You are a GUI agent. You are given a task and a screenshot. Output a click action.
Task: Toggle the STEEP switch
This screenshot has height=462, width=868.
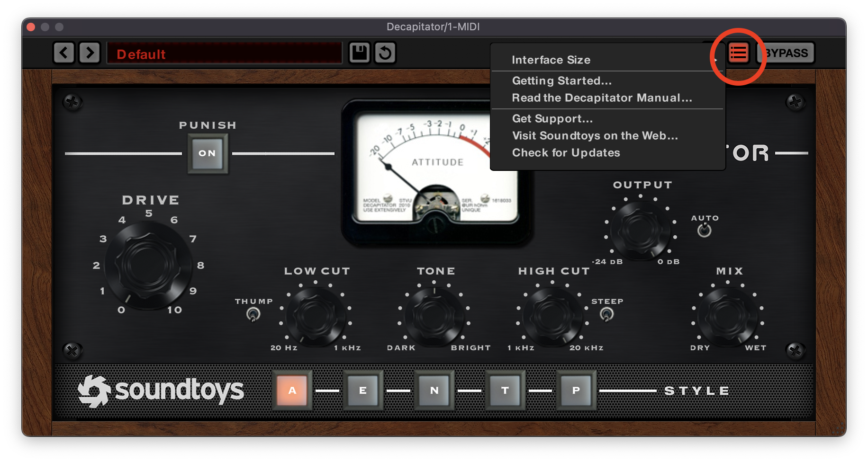tap(607, 314)
